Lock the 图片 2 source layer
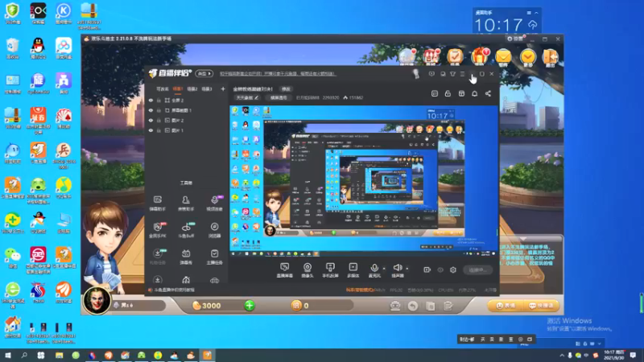The width and height of the screenshot is (644, 362). [x=159, y=120]
